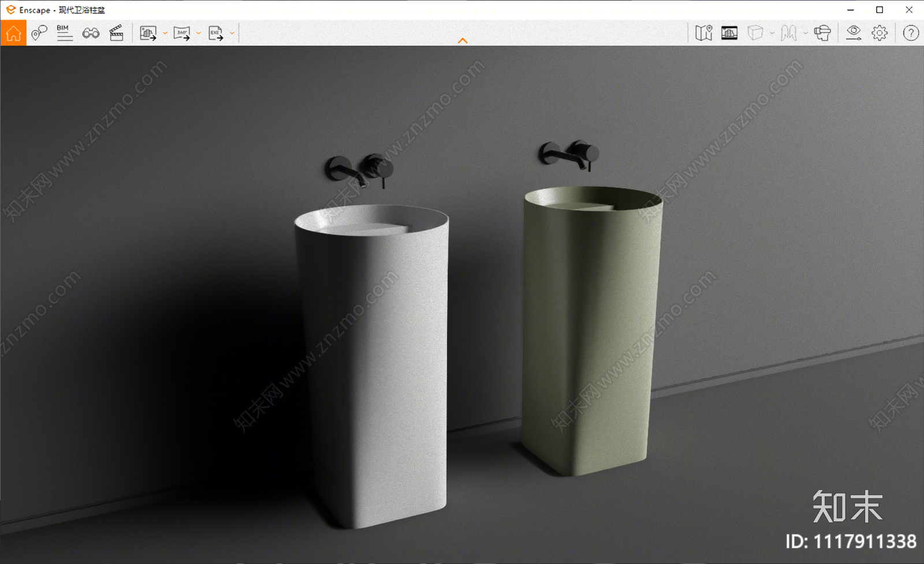Maximize the Enscape window

coord(880,10)
